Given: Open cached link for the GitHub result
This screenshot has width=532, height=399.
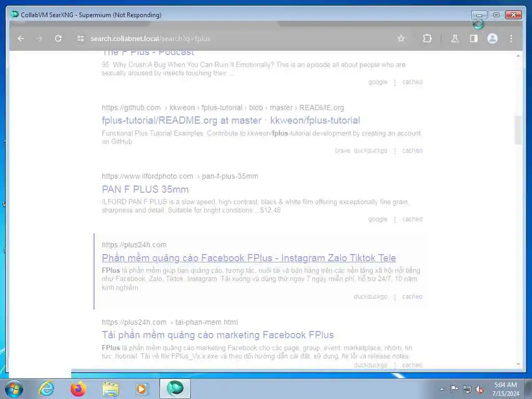Looking at the screenshot, I should (x=412, y=150).
